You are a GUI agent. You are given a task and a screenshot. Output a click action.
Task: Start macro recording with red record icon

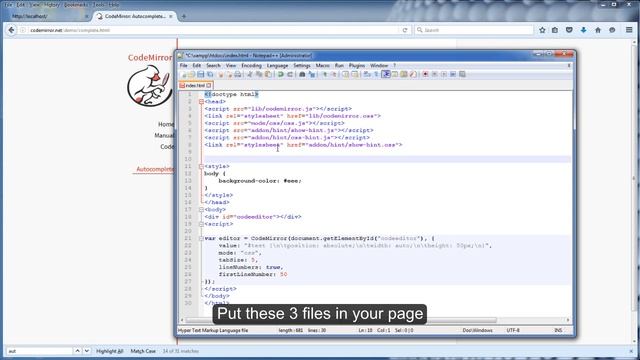pyautogui.click(x=425, y=74)
